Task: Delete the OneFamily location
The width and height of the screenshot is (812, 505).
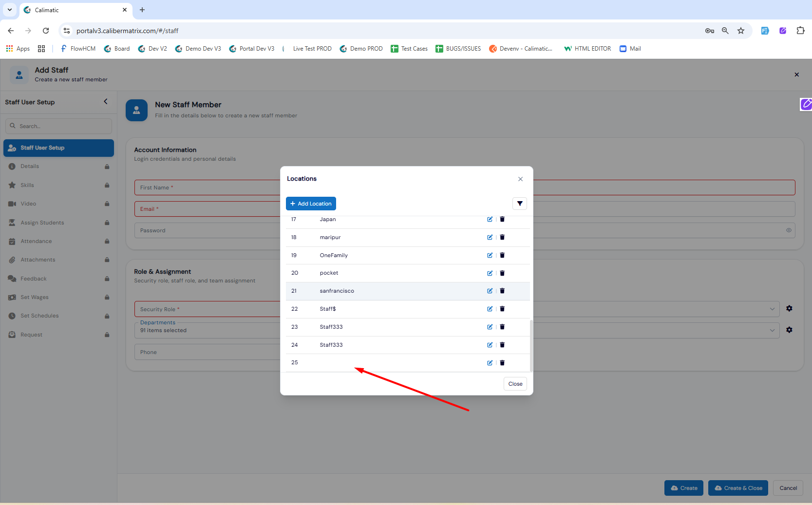Action: pos(502,255)
